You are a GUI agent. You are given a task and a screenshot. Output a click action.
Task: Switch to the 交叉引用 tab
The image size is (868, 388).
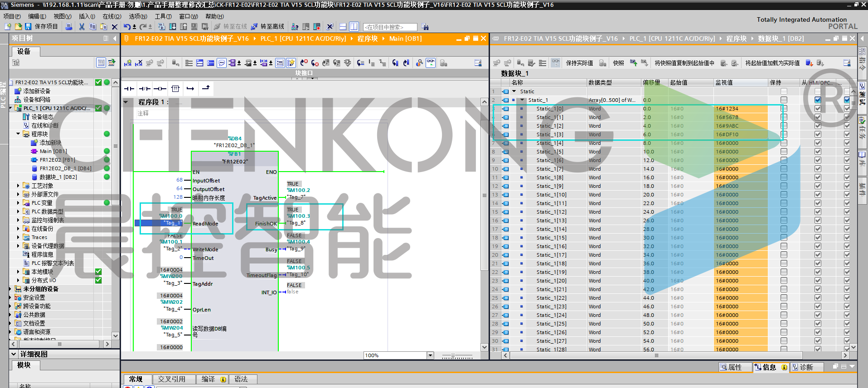[x=171, y=379]
